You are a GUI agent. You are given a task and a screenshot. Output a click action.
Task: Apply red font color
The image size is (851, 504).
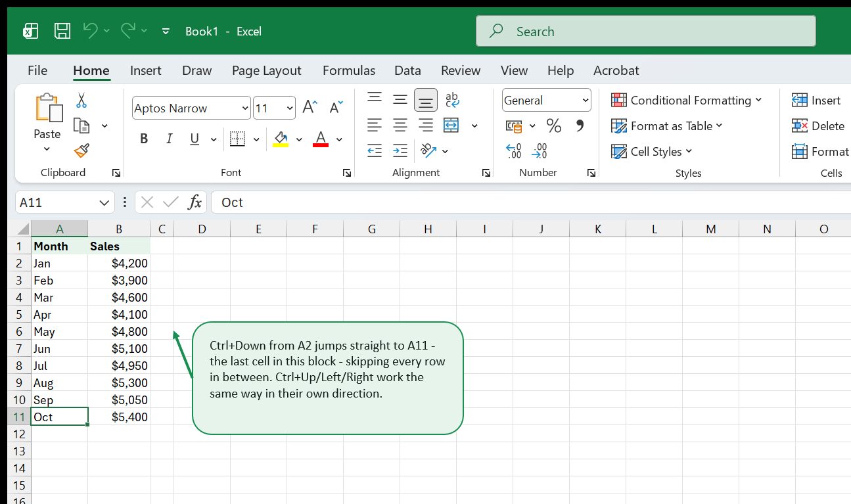coord(321,139)
